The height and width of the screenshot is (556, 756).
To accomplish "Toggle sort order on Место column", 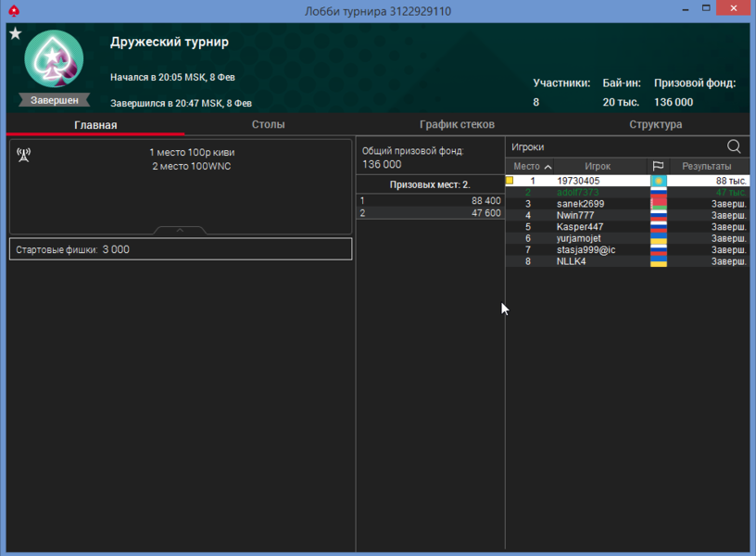I will 532,167.
